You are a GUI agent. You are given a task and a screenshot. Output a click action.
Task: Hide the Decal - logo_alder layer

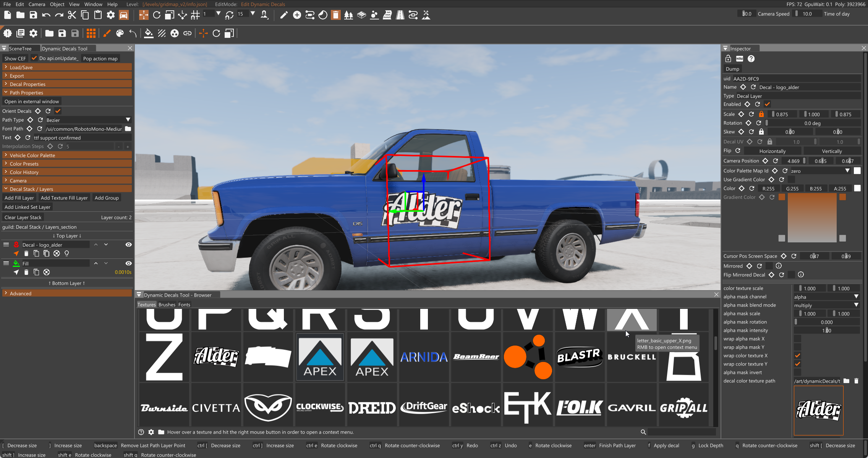[128, 245]
